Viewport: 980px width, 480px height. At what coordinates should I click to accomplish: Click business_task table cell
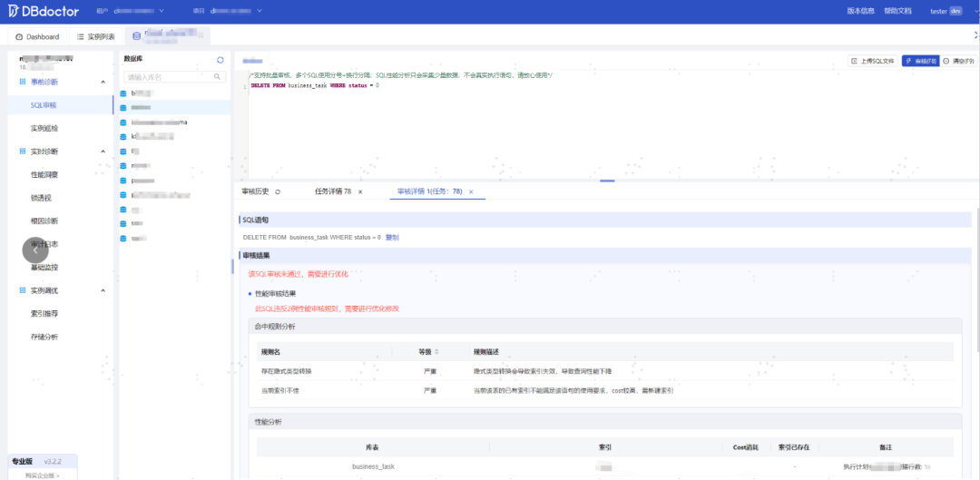point(373,466)
